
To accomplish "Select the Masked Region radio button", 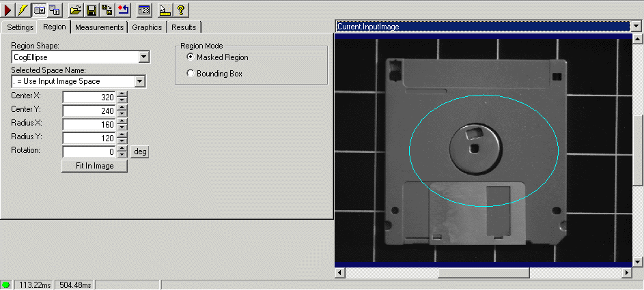I will click(x=190, y=57).
